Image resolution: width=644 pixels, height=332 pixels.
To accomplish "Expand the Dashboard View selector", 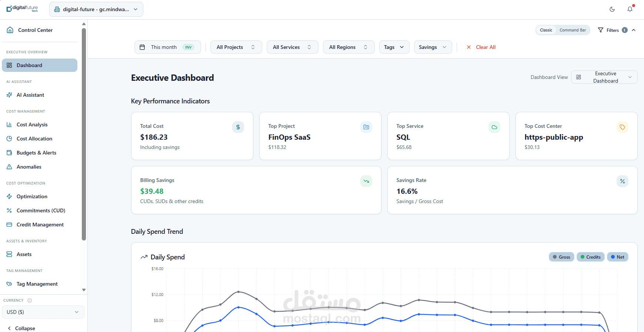I will click(604, 77).
